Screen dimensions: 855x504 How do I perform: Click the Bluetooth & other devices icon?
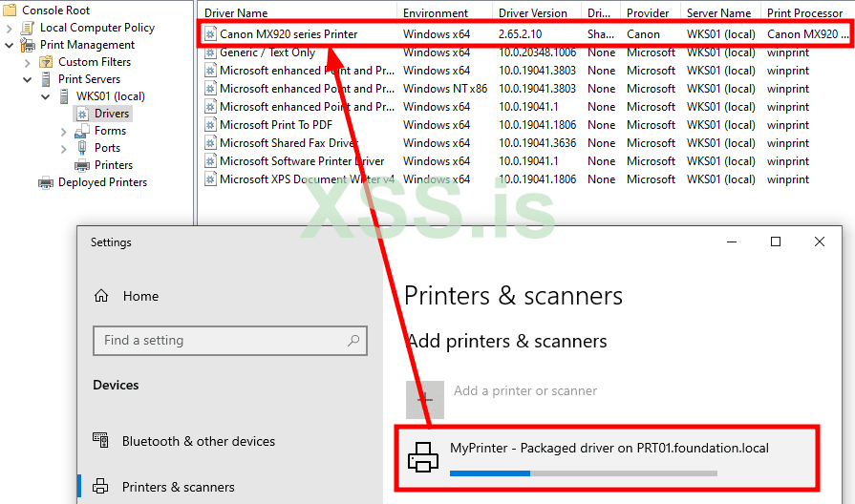pyautogui.click(x=100, y=440)
